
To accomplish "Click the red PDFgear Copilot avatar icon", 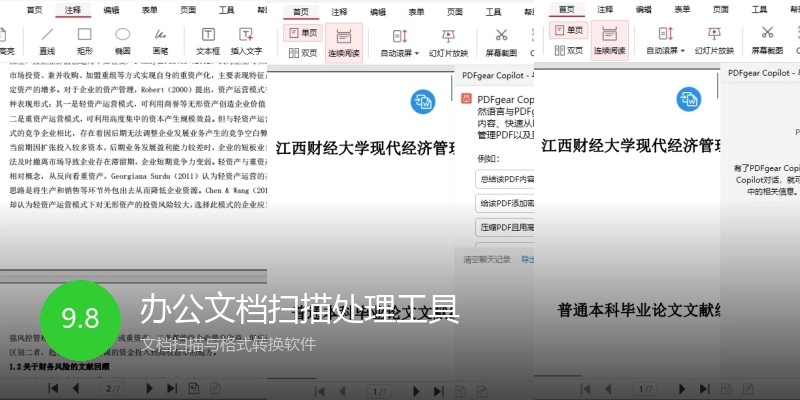I will coord(466,98).
